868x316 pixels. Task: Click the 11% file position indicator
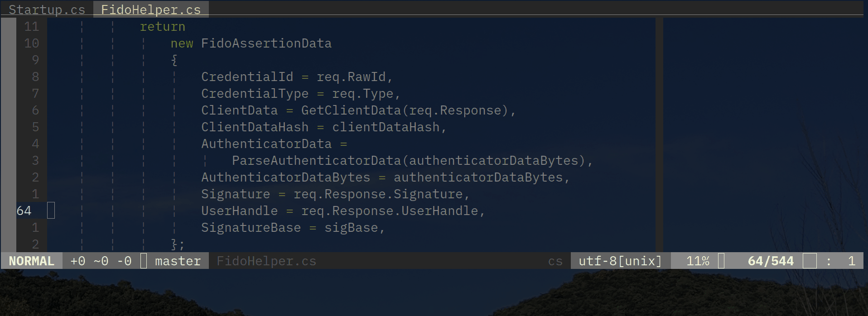click(x=698, y=261)
